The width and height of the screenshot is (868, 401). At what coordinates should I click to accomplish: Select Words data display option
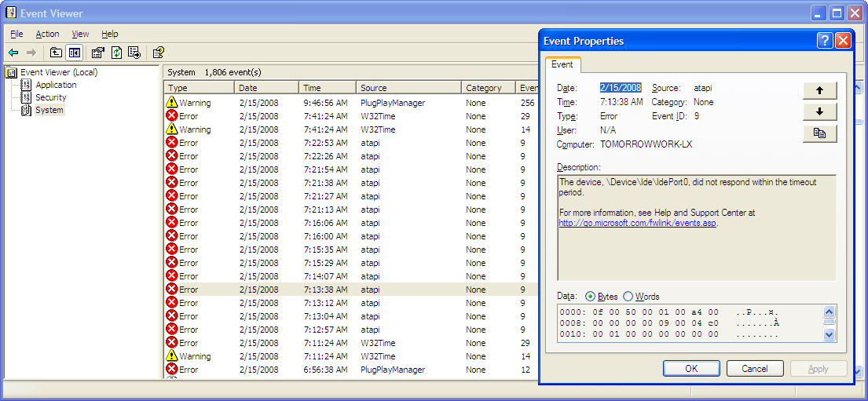pos(642,297)
